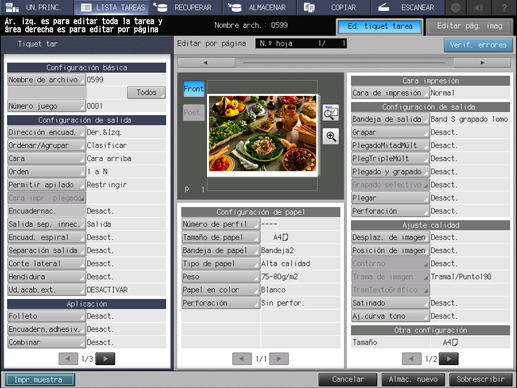This screenshot has width=517, height=388.
Task: Open Aj. curva tono setting
Action: [x=390, y=316]
